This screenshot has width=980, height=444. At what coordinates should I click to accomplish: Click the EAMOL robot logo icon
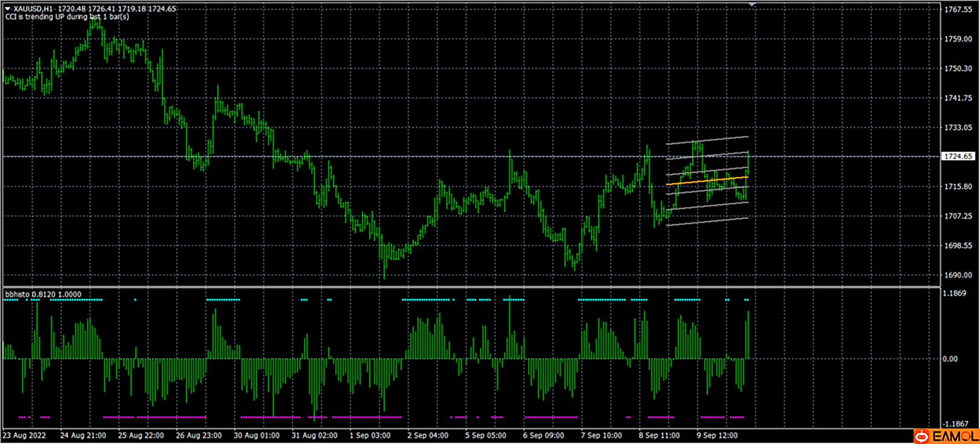922,436
